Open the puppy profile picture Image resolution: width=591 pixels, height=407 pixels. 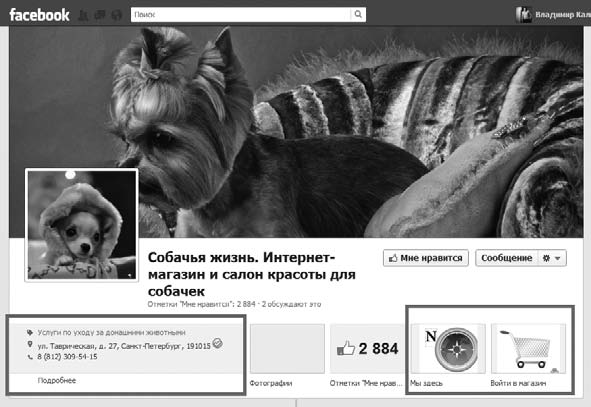82,225
